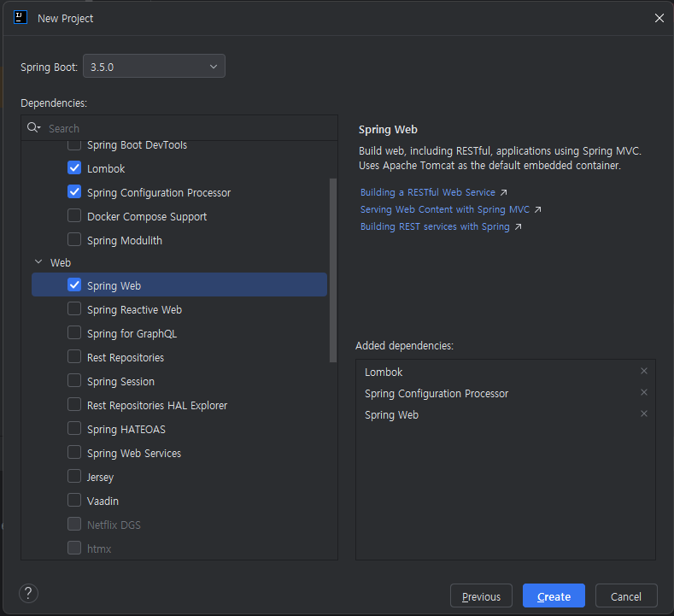Check the Docker Compose Support checkbox

point(74,215)
